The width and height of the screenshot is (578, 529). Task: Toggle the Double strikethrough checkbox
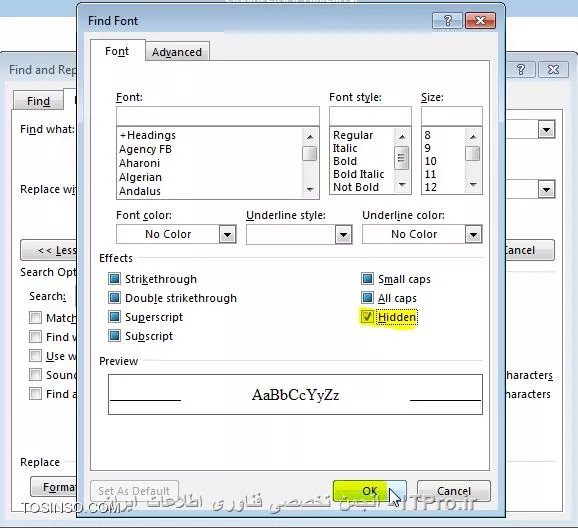(x=114, y=297)
